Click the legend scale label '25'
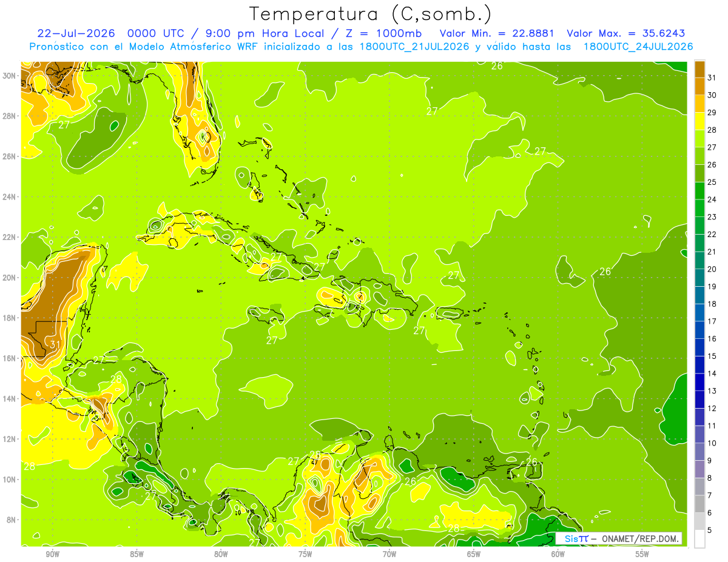728x562 pixels. (x=712, y=182)
